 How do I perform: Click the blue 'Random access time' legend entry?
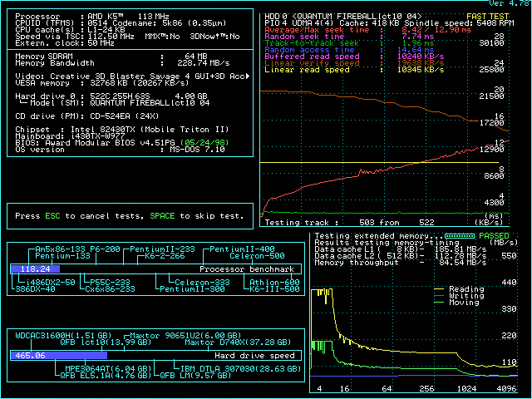309,50
